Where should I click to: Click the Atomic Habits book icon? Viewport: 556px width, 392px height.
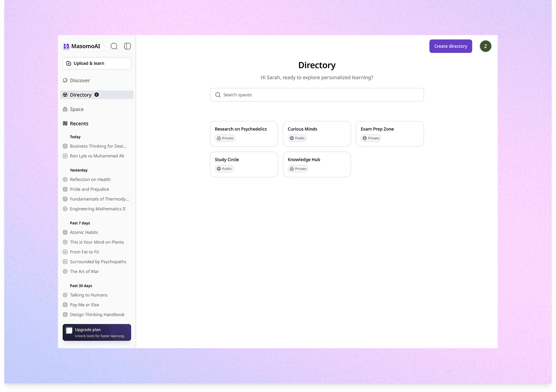coord(65,233)
